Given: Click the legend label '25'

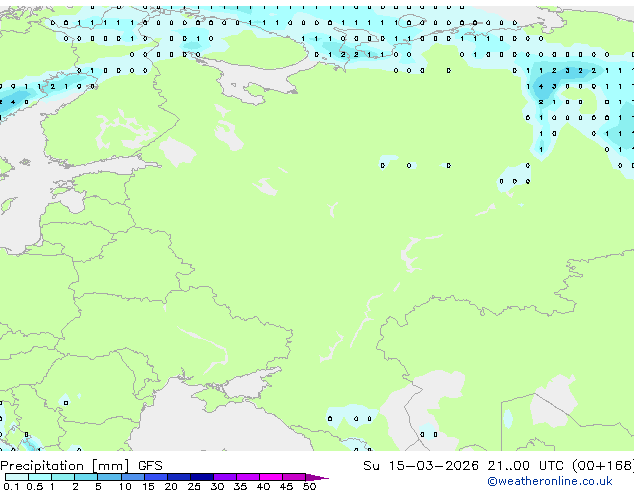Looking at the screenshot, I should tap(194, 486).
